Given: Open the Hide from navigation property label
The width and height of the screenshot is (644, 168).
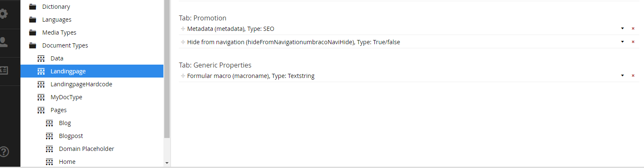Looking at the screenshot, I should click(x=294, y=42).
